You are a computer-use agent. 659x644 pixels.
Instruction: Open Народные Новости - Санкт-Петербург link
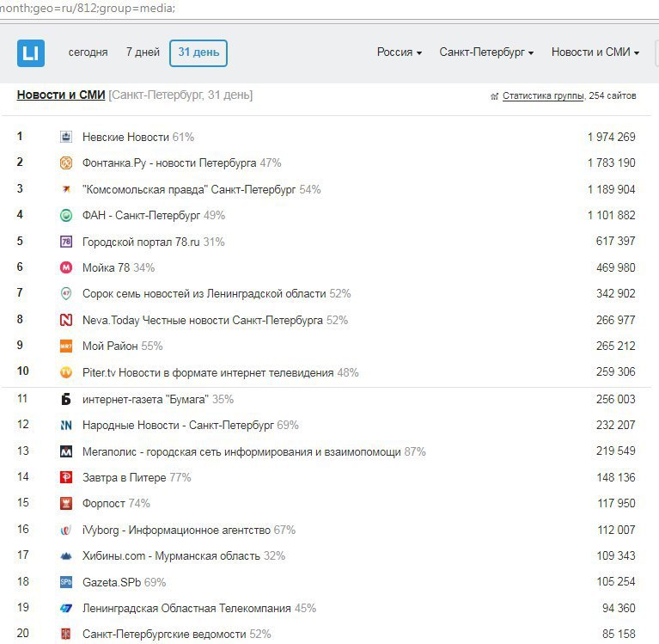pos(178,426)
